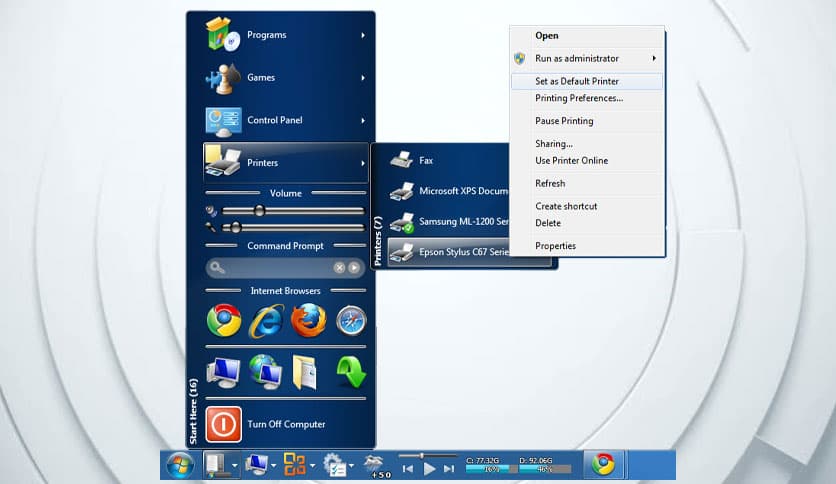Image resolution: width=836 pixels, height=484 pixels.
Task: Open the network globe and monitor icon
Action: tap(266, 372)
